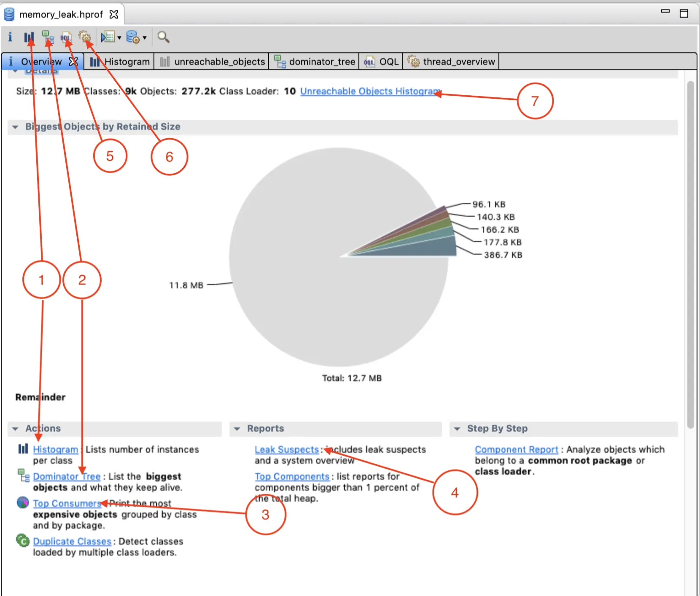Screen dimensions: 700x596
Task: Open dropdown arrow beside query browser icon
Action: [145, 38]
